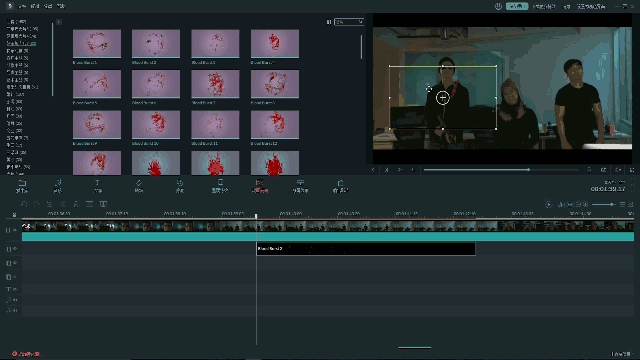This screenshot has height=360, width=640.
Task: Open the Split Screen tab
Action: point(300,186)
